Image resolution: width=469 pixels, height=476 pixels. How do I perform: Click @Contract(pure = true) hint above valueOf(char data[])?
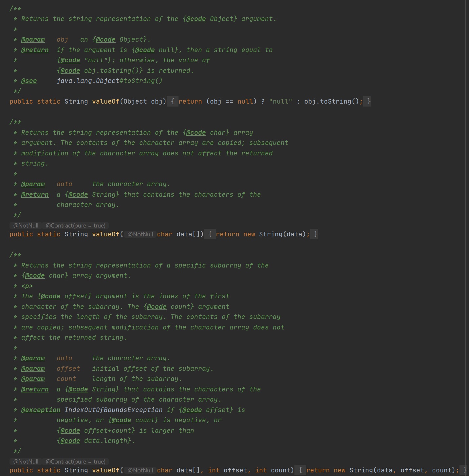click(x=75, y=226)
